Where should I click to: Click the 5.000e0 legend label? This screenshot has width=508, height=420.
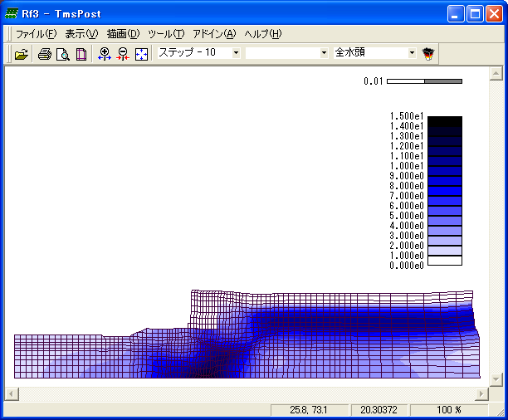[x=407, y=216]
